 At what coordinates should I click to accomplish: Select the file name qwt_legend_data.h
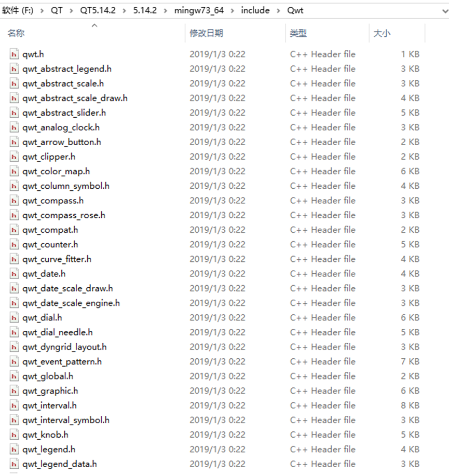point(60,464)
